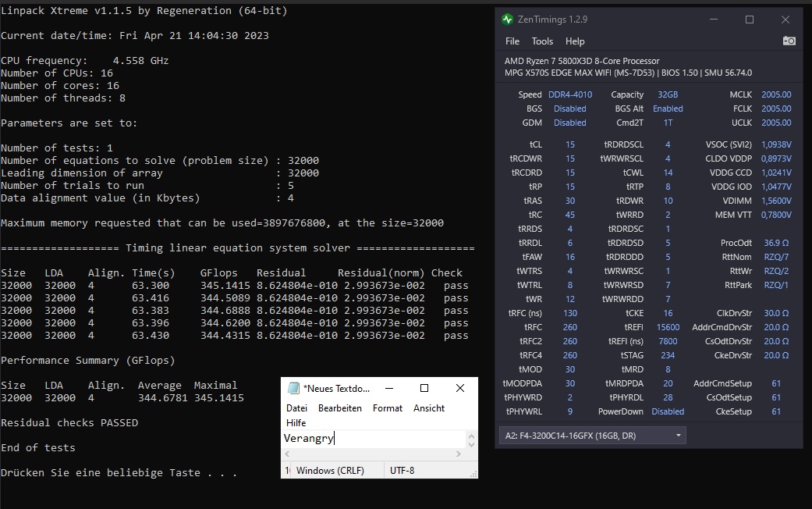Open the Help menu in ZenTimings

point(575,41)
